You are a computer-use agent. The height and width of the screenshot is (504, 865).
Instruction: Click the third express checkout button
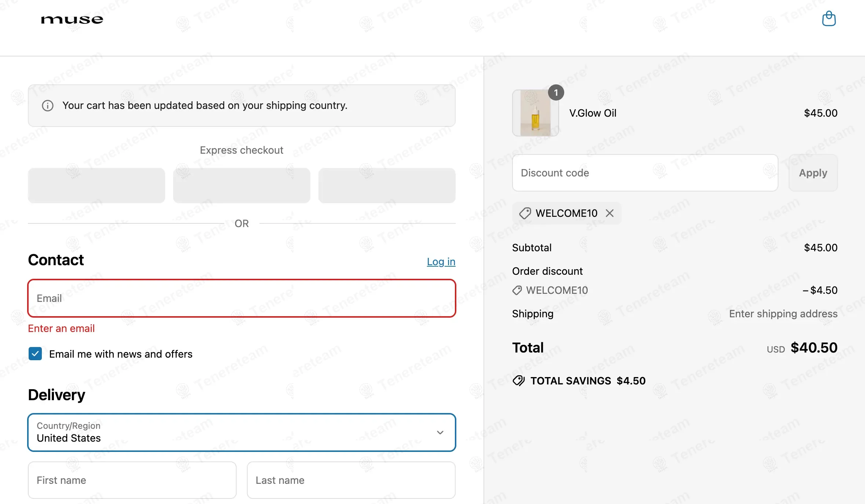387,186
